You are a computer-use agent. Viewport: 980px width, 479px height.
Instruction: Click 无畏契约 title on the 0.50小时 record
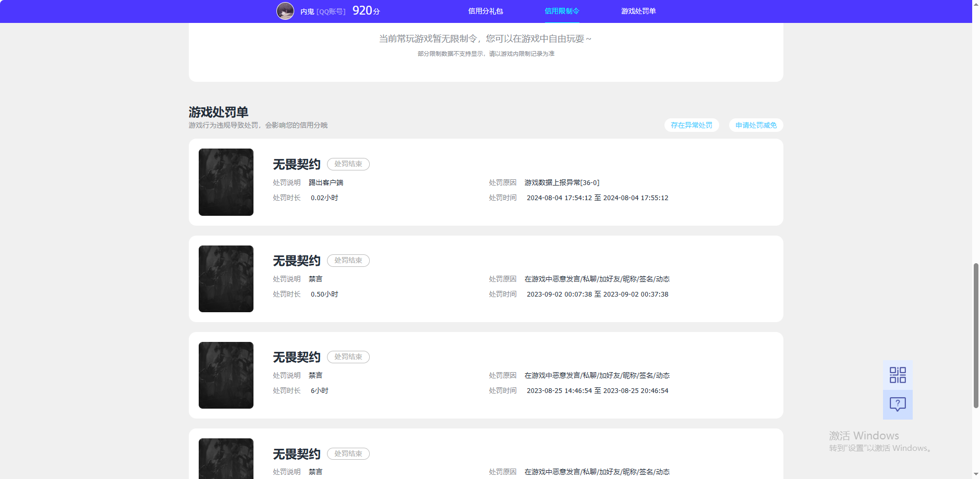pos(297,261)
